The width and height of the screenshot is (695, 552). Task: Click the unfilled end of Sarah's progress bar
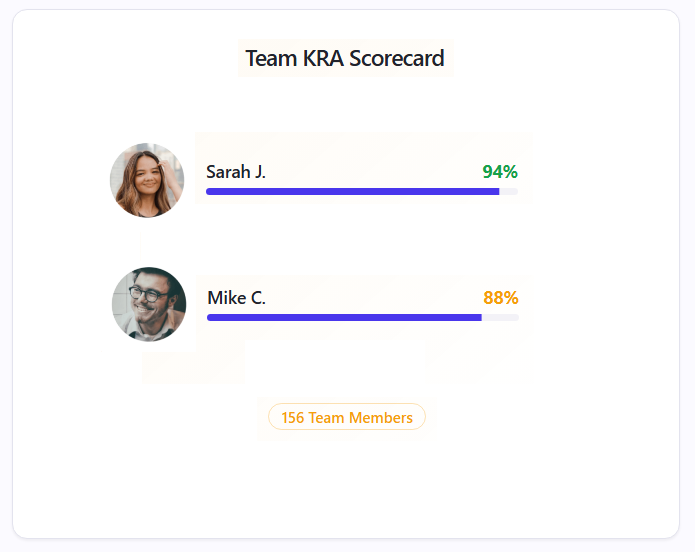(x=509, y=192)
